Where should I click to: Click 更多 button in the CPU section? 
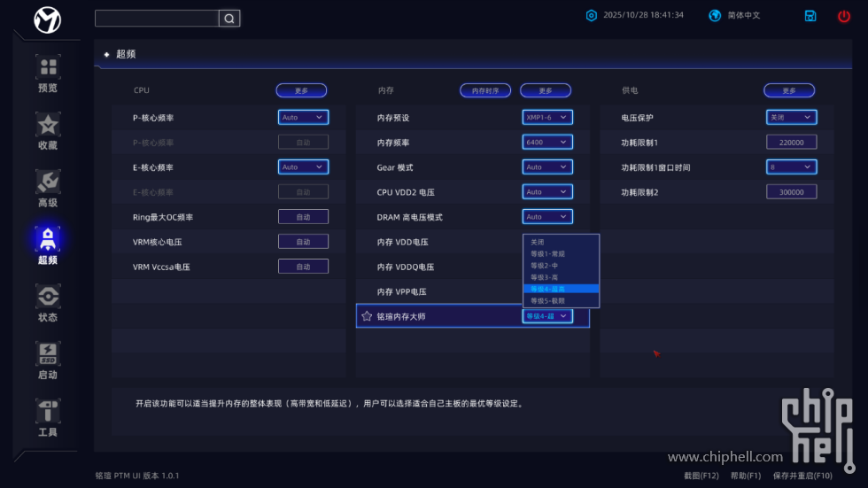coord(301,90)
